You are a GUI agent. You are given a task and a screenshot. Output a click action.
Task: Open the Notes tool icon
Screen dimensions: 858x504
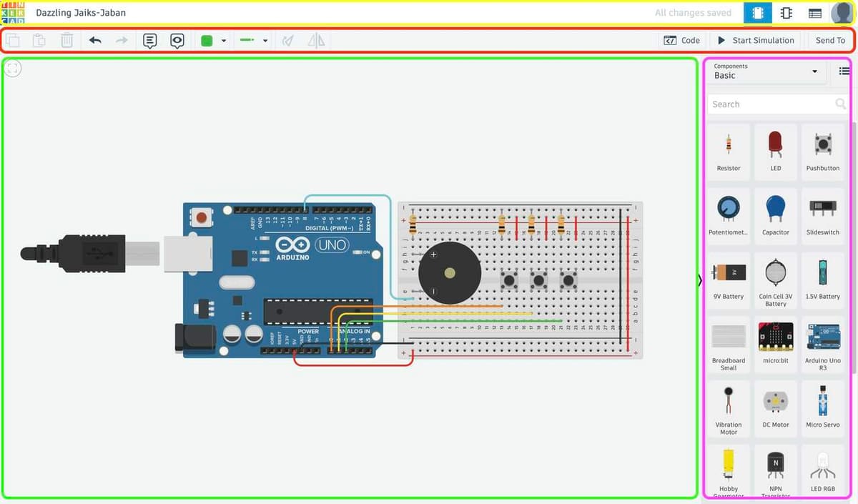coord(149,40)
